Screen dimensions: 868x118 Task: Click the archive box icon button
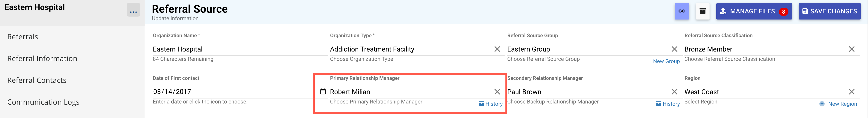pyautogui.click(x=702, y=11)
